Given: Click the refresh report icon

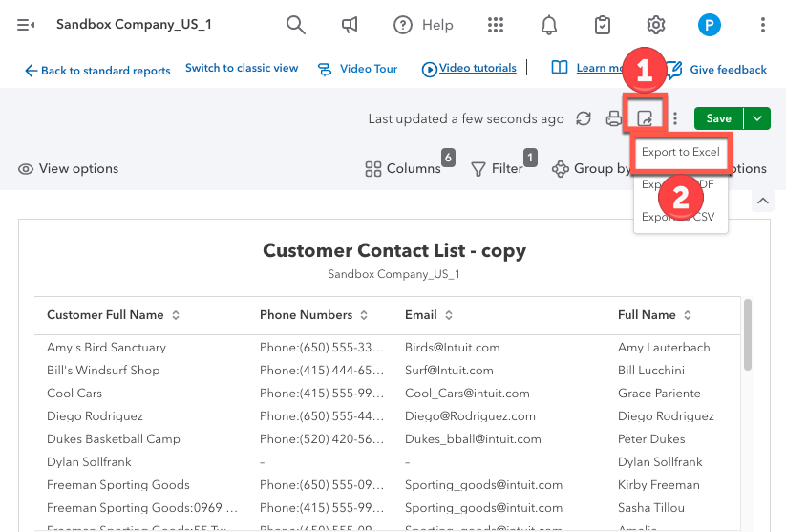Looking at the screenshot, I should 584,118.
